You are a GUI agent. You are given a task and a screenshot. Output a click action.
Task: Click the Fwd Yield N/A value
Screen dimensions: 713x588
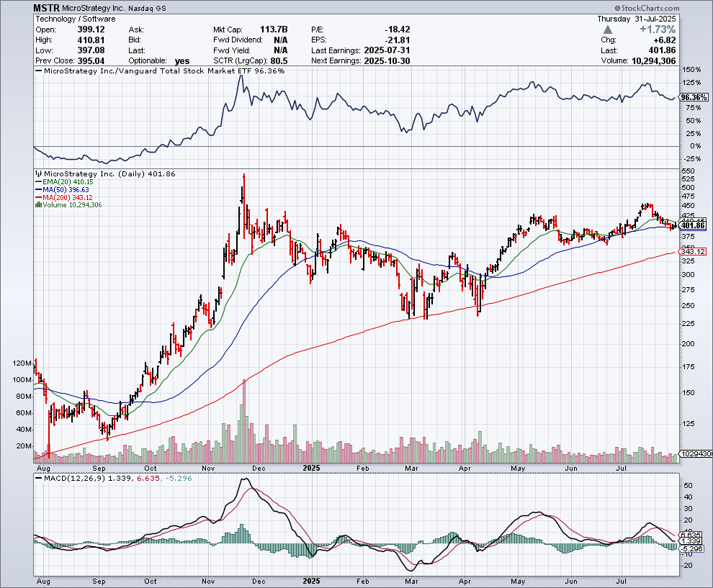tap(281, 50)
